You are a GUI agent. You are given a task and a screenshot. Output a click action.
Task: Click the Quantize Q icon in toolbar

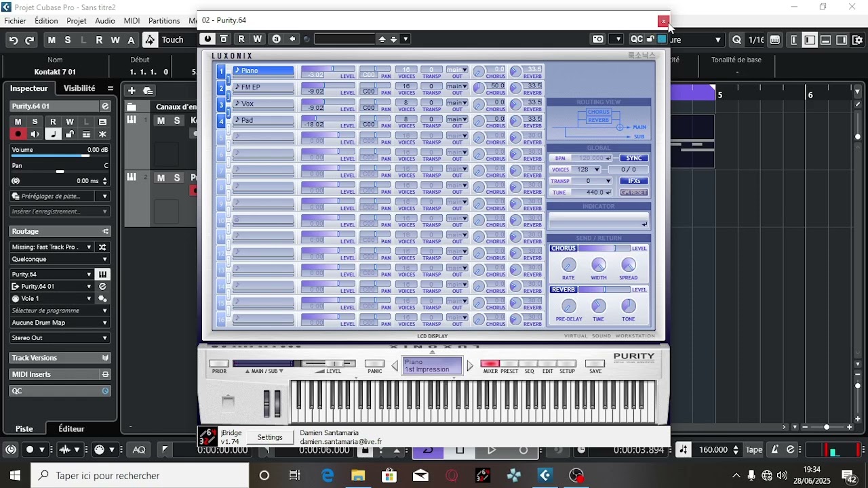737,40
